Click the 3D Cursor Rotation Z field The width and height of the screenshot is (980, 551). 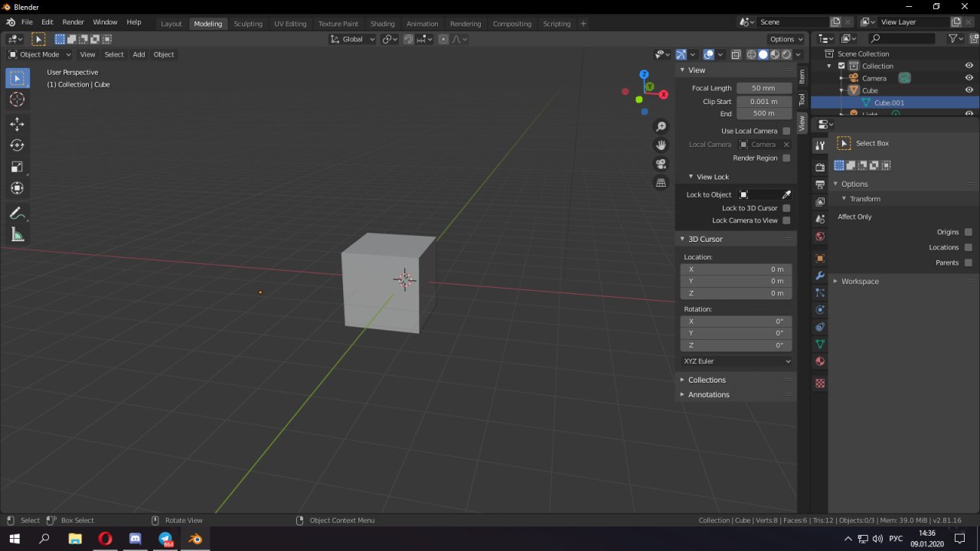737,345
